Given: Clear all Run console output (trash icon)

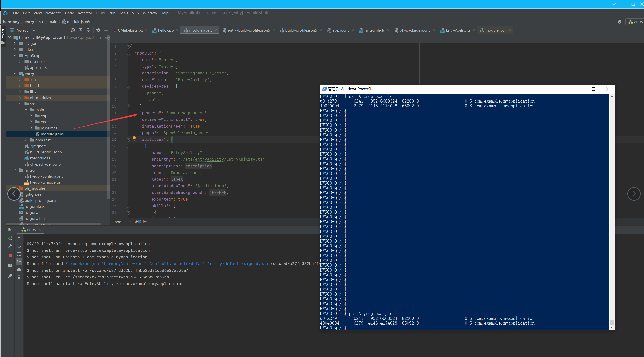Looking at the screenshot, I should pyautogui.click(x=19, y=277).
